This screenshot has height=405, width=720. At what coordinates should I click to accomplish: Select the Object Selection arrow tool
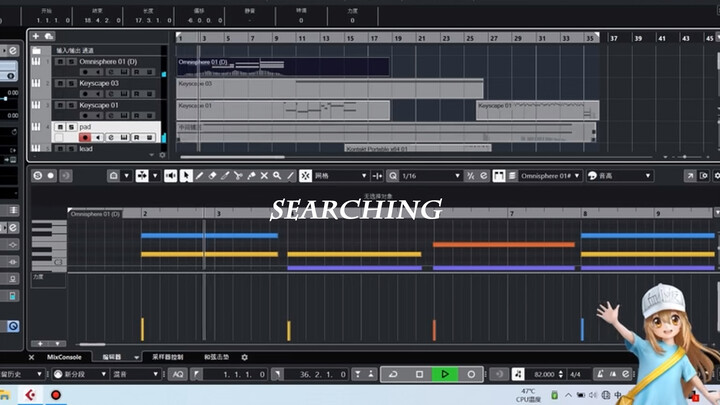coord(185,176)
